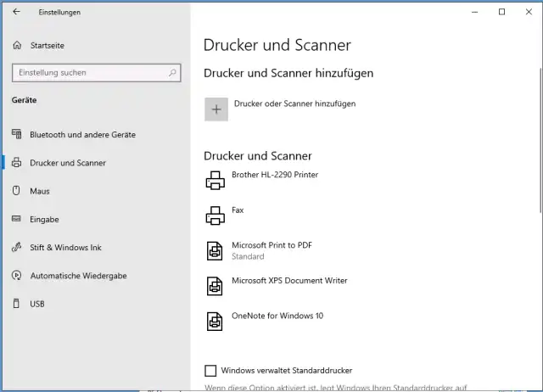Click the vertical scrollbar on the right
Screen dimensions: 543x392
pos(540,127)
